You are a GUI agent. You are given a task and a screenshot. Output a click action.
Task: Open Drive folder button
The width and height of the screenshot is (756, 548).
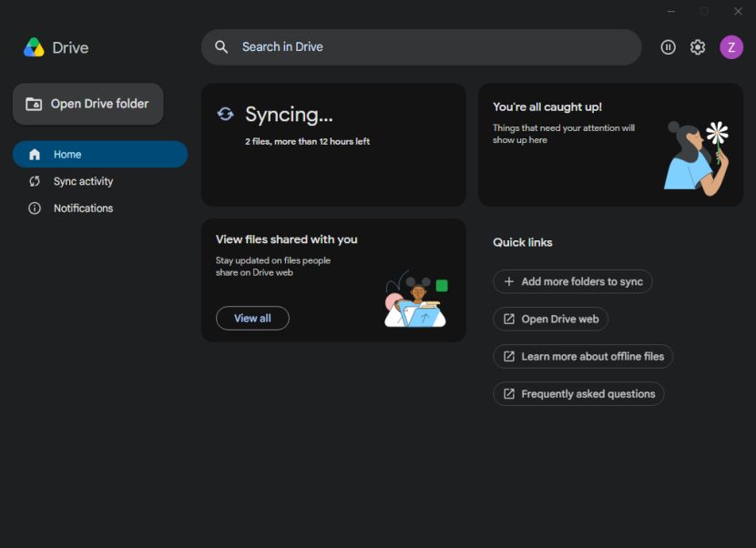(x=87, y=104)
